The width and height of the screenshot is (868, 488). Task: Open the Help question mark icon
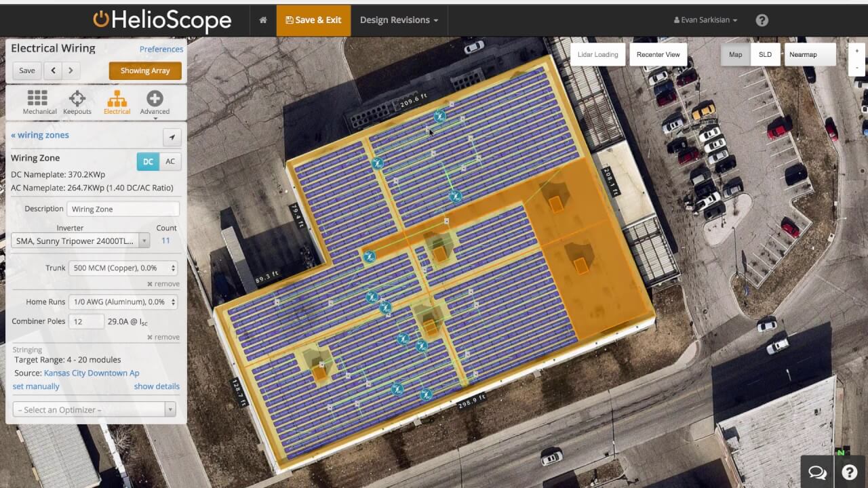click(x=762, y=20)
